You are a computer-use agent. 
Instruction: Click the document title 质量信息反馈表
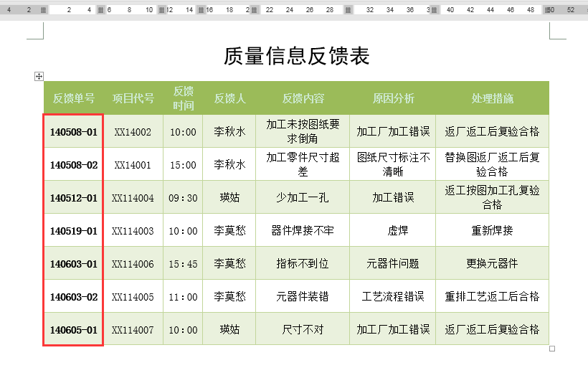297,56
